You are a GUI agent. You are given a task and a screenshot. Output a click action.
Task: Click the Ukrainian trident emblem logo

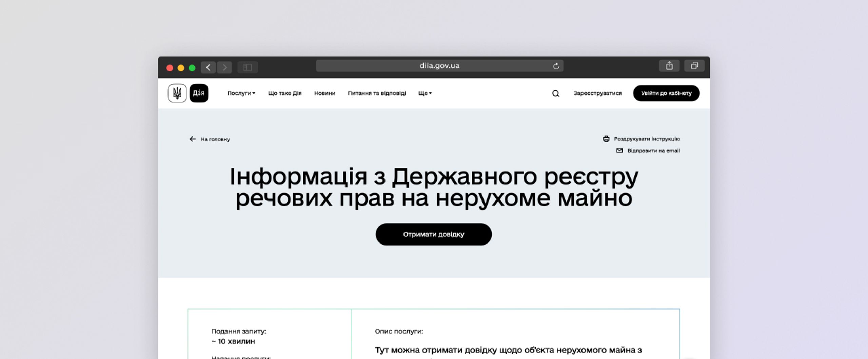[x=178, y=93]
